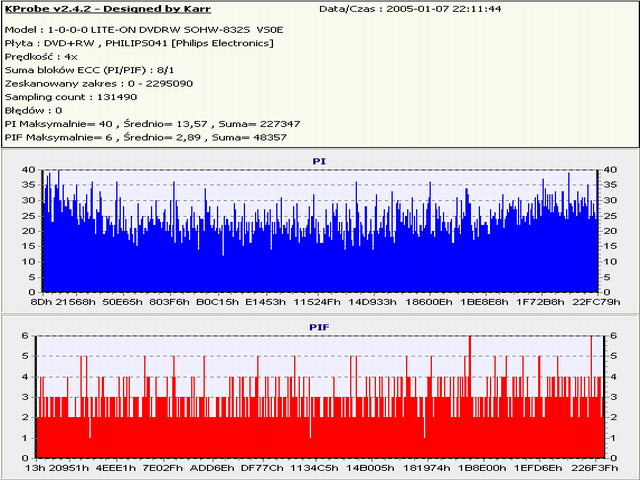This screenshot has width=640, height=480.
Task: Select the '11524Fh' axis label
Action: (317, 302)
